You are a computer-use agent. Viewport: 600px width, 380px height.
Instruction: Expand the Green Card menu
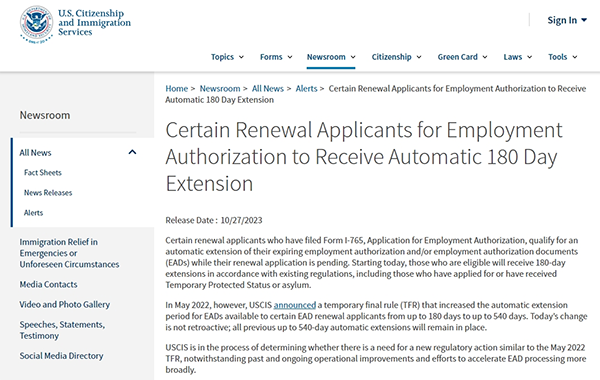click(x=462, y=57)
